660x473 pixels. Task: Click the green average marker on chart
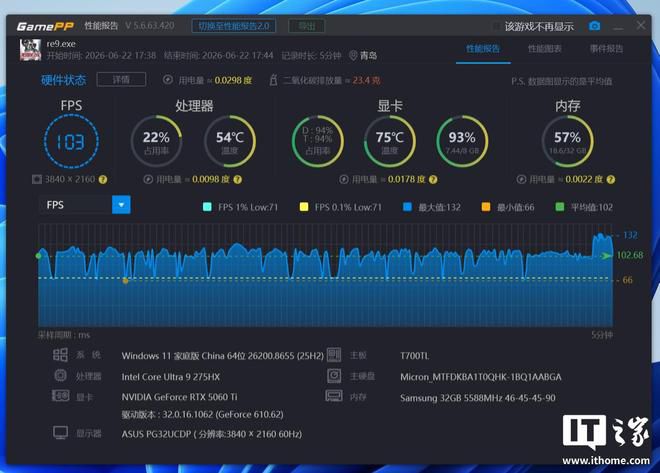click(39, 256)
